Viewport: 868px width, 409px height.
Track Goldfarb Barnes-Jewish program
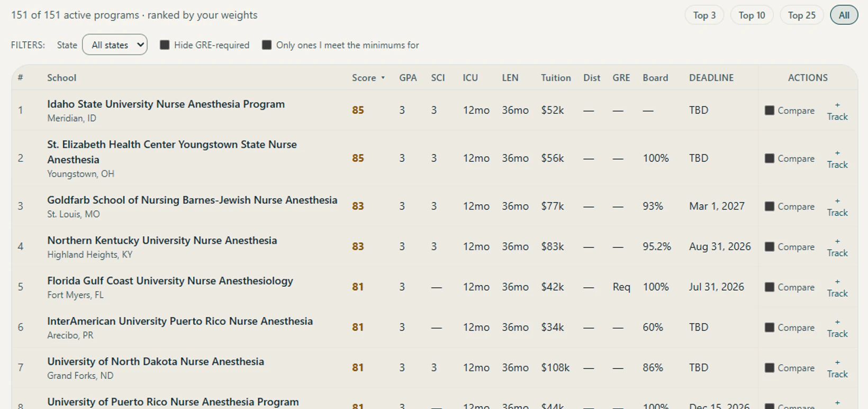click(x=837, y=207)
